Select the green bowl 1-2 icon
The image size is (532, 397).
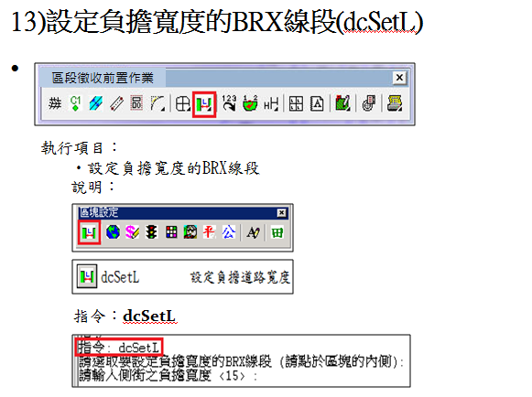250,103
